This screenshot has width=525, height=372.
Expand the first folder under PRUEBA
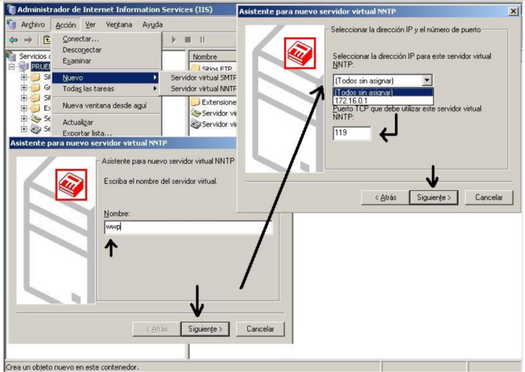click(x=24, y=77)
